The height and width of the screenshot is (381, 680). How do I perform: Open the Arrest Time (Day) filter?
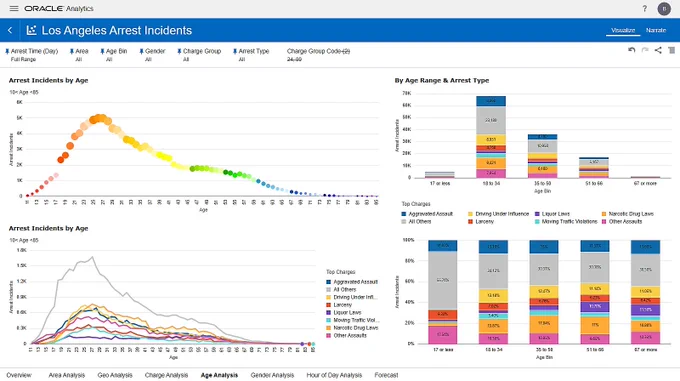34,55
